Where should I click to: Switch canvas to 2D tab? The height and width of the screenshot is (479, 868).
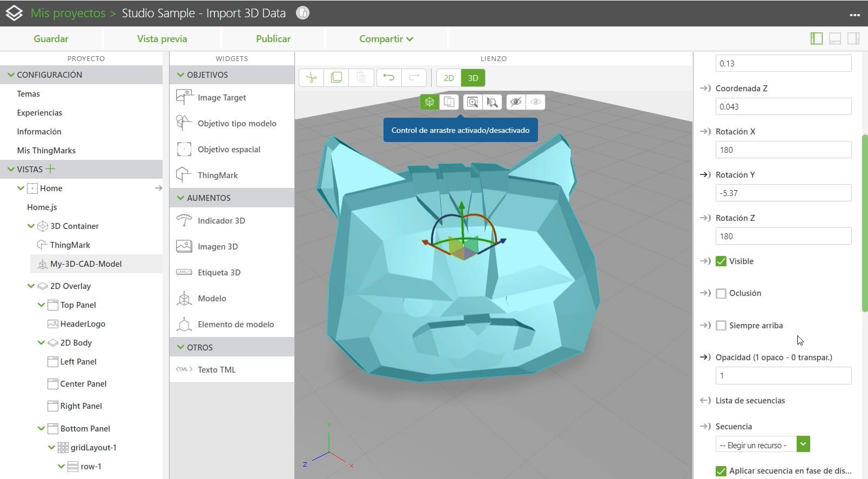pos(449,78)
